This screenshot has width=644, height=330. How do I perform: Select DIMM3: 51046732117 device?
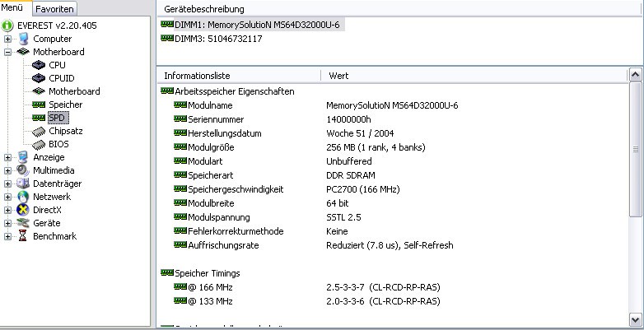(x=218, y=39)
